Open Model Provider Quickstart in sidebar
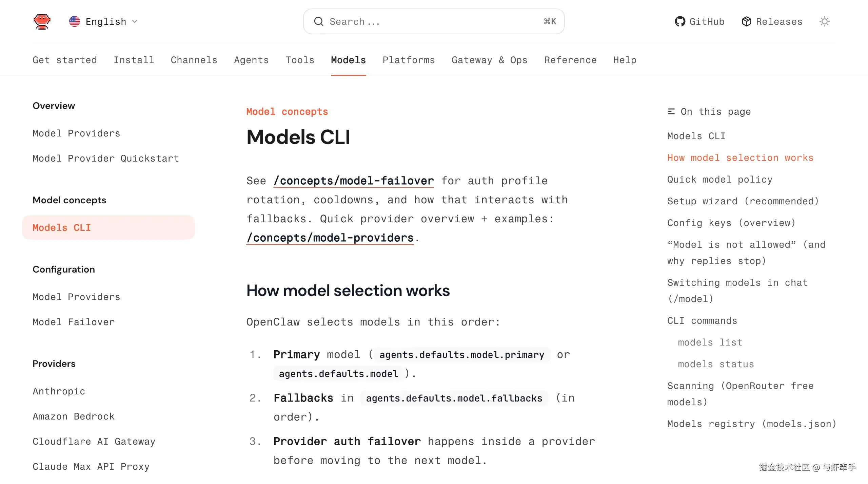The image size is (868, 484). [x=106, y=159]
